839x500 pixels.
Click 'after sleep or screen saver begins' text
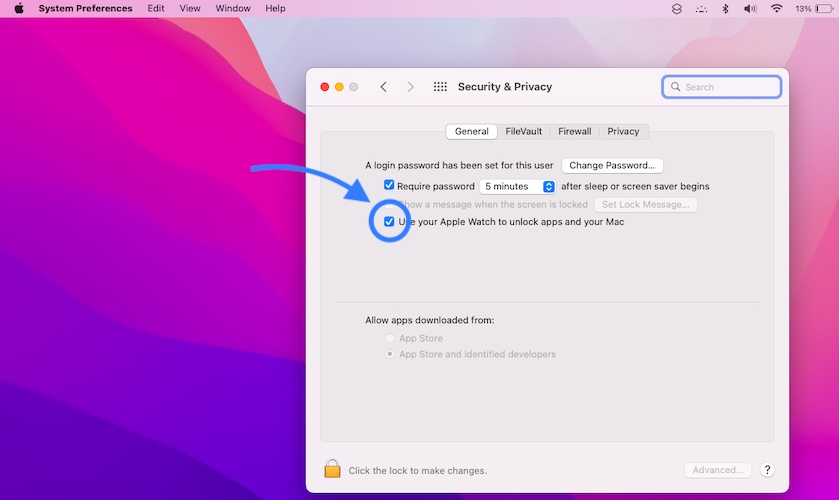pyautogui.click(x=635, y=186)
